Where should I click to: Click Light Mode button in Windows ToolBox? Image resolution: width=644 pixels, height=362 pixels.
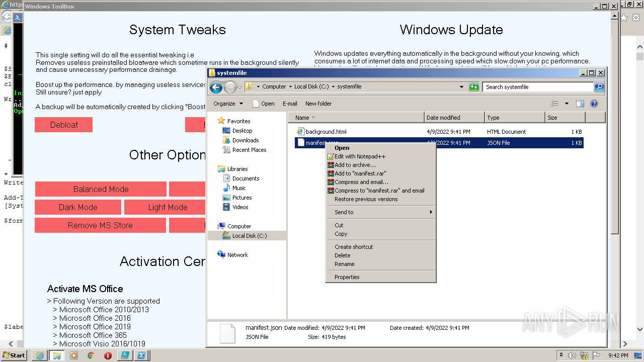click(165, 207)
